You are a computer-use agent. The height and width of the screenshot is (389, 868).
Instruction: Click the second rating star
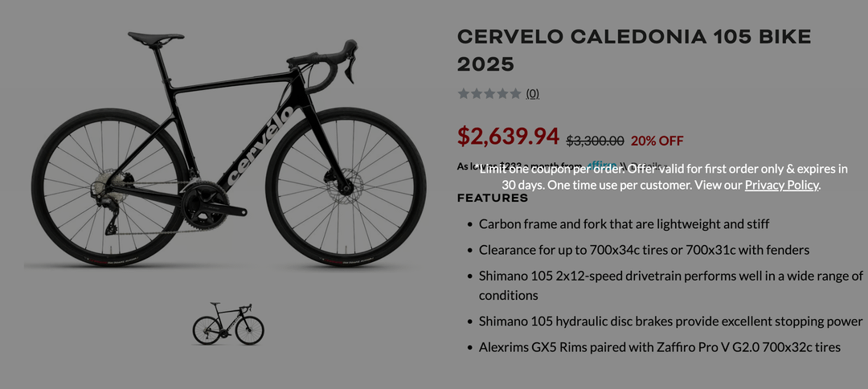[477, 93]
